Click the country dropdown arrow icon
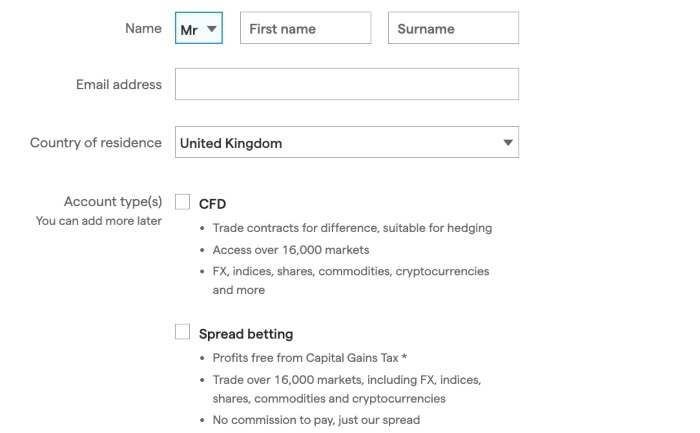 [x=508, y=143]
